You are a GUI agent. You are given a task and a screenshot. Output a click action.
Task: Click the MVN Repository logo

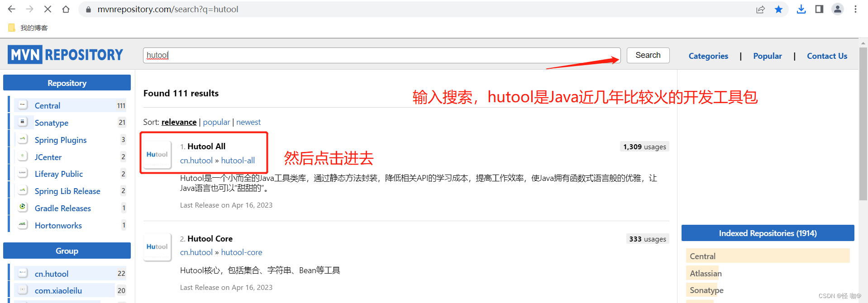65,54
